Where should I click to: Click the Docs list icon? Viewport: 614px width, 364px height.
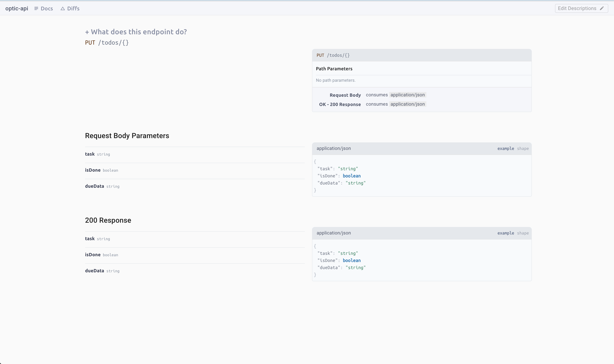point(36,8)
